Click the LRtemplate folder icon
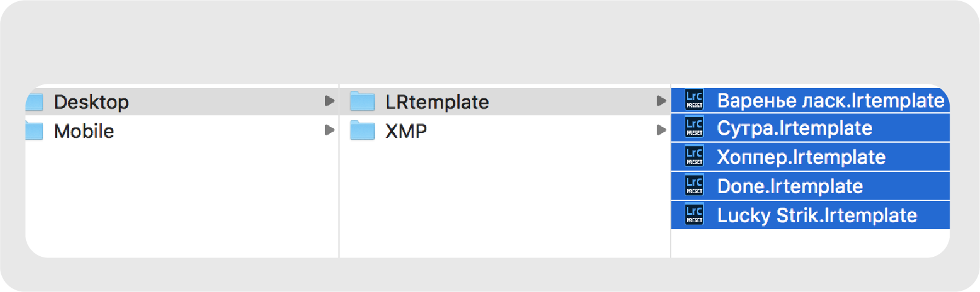Screen dimensions: 980x292 pos(363,101)
